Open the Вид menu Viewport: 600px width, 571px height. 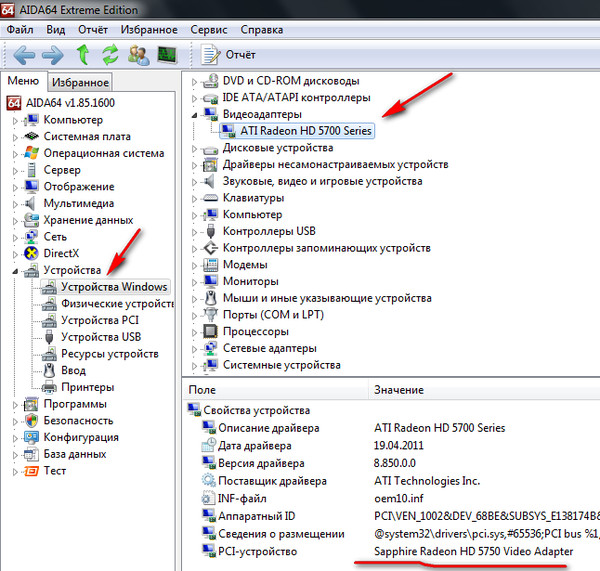click(56, 30)
